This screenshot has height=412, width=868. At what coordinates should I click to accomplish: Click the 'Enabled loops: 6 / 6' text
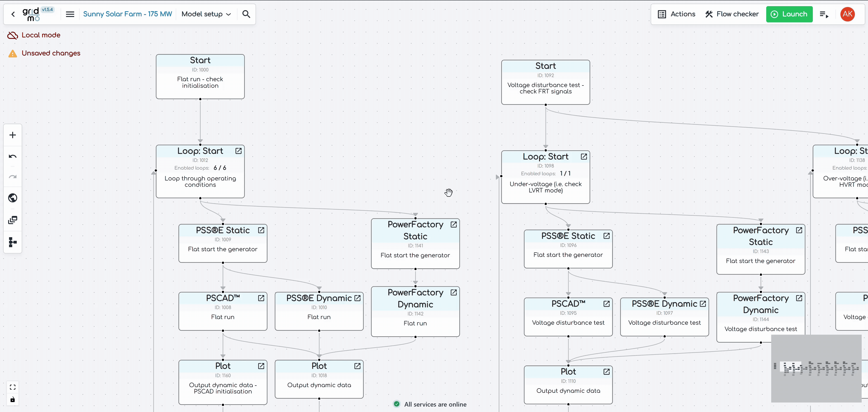(x=200, y=168)
